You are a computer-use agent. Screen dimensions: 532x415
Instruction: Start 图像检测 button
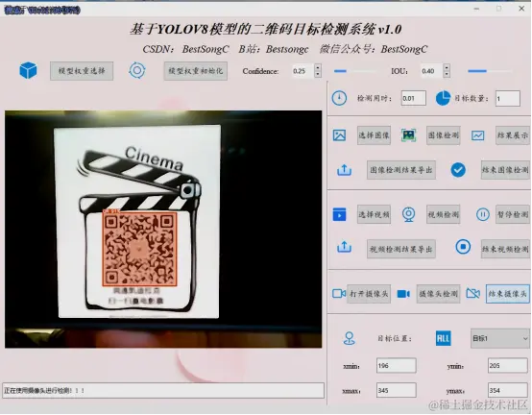tap(443, 135)
